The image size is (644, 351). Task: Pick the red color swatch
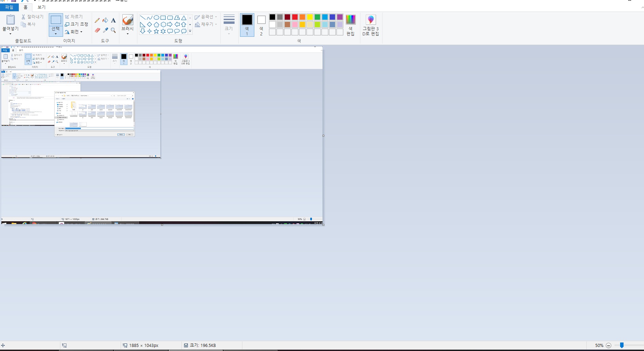295,17
